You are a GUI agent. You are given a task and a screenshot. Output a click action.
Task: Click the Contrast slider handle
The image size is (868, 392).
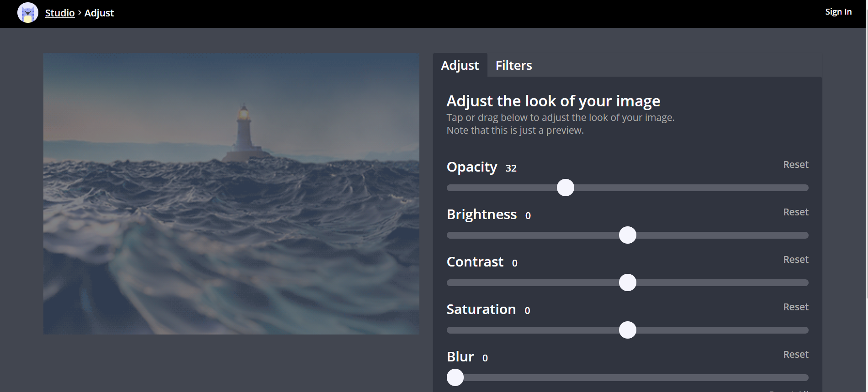point(628,282)
